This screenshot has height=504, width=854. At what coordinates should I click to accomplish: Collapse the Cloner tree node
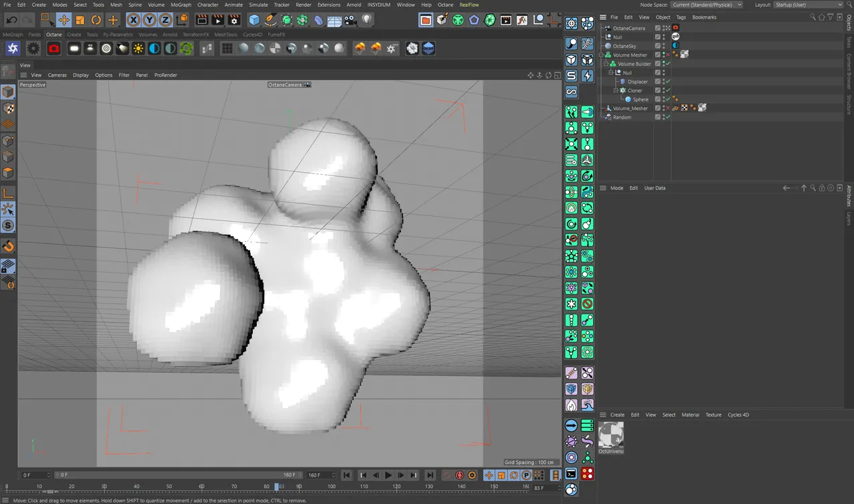616,90
